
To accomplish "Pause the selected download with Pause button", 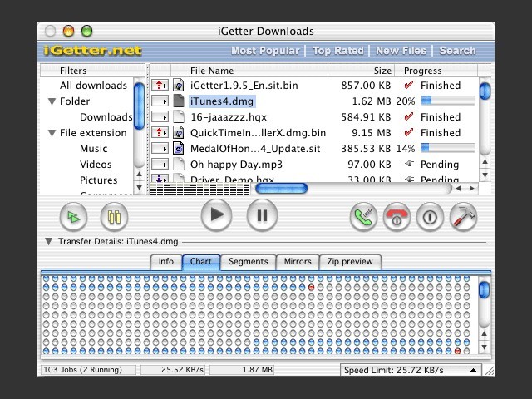I will [262, 215].
